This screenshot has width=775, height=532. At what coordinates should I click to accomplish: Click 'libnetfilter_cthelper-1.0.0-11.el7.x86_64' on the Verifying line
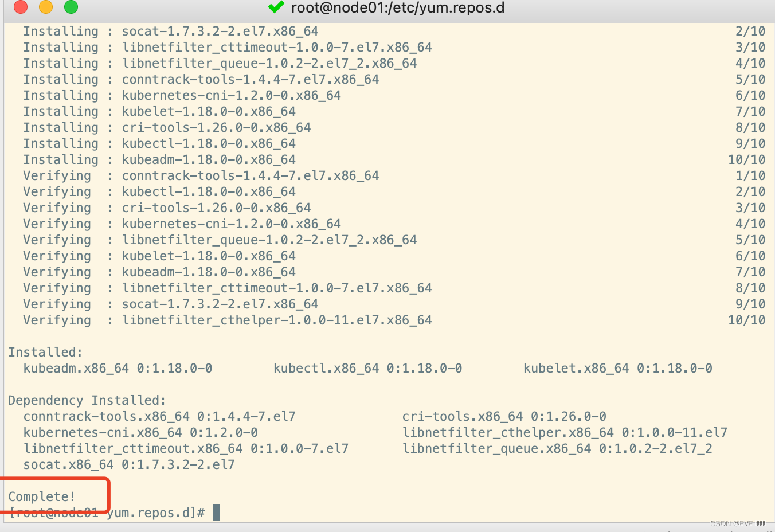coord(277,320)
